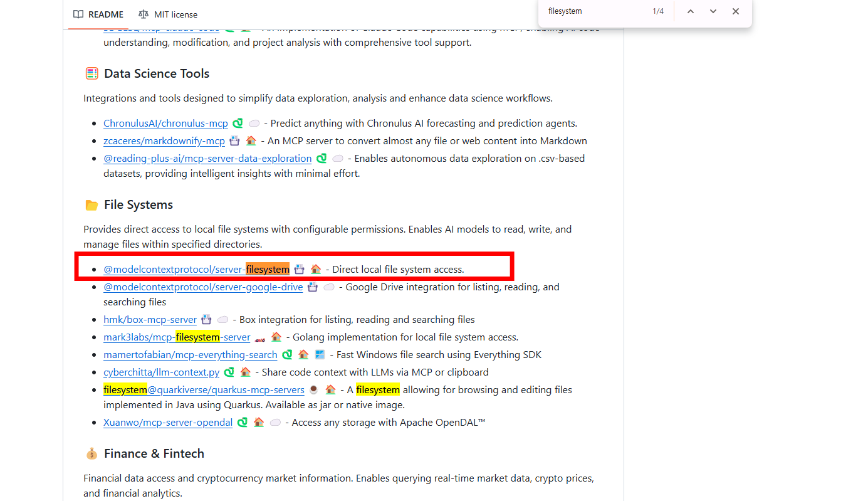Click the house icon next to mcp-server-opendal
Screen dimensions: 868x501
pyautogui.click(x=259, y=423)
